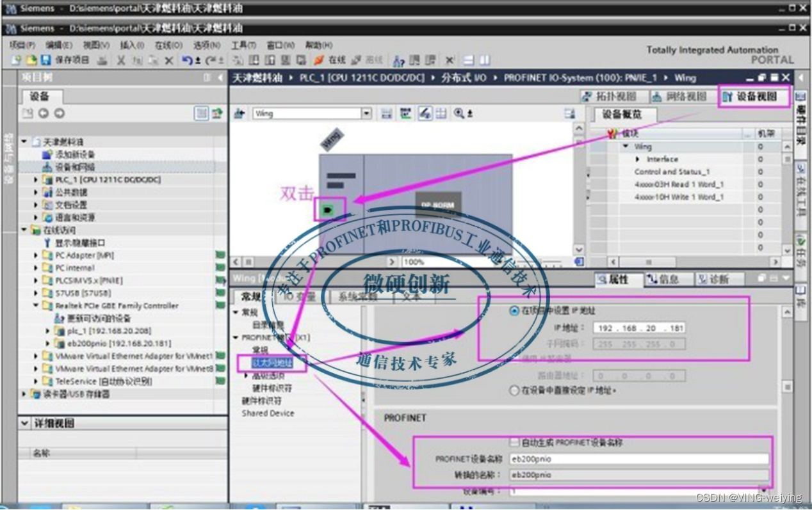Expand 高级选项 in properties navigation
This screenshot has height=510, width=812.
pyautogui.click(x=247, y=376)
